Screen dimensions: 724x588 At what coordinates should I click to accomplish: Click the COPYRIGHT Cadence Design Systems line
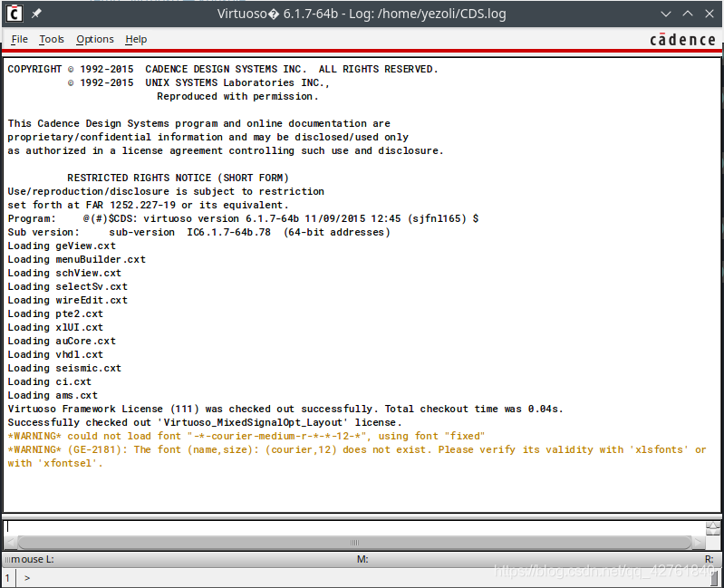pyautogui.click(x=223, y=69)
